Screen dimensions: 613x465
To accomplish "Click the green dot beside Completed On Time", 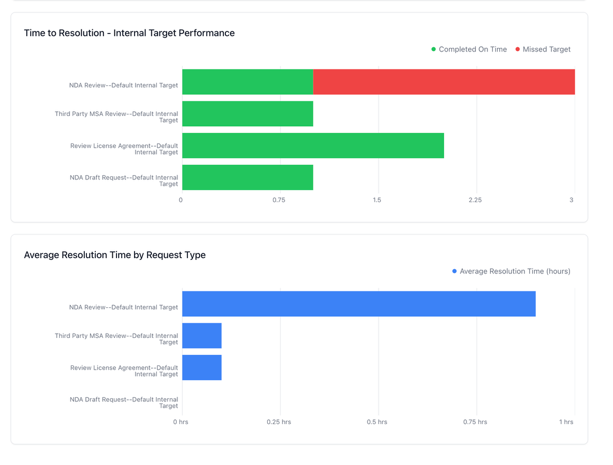I will [434, 49].
